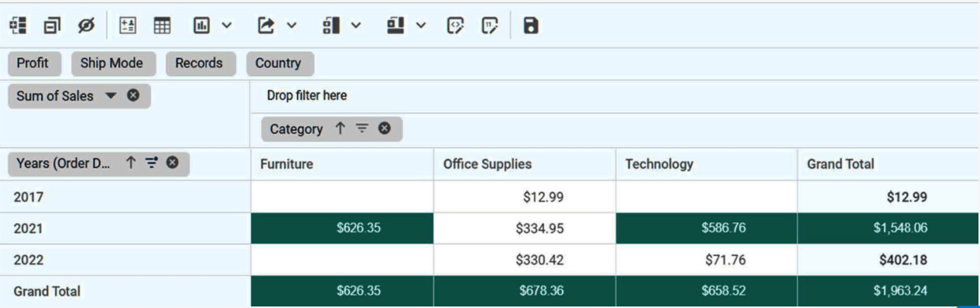
Task: Open the filter icon on Category
Action: (x=362, y=129)
